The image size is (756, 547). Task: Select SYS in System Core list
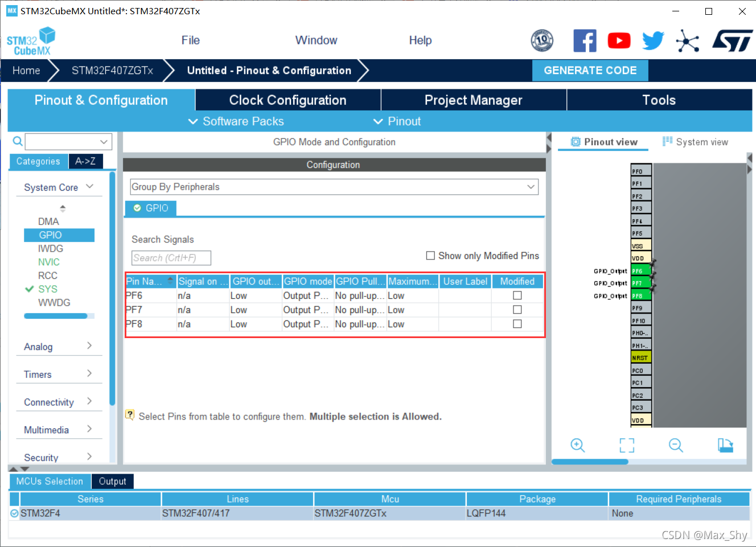click(48, 289)
